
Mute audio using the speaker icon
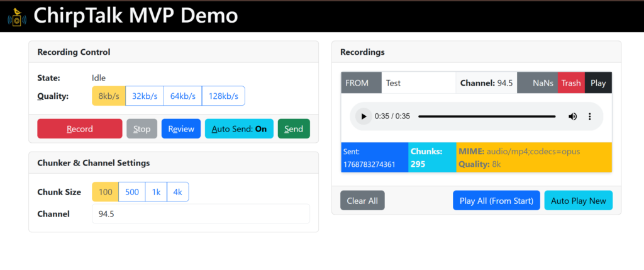click(572, 116)
